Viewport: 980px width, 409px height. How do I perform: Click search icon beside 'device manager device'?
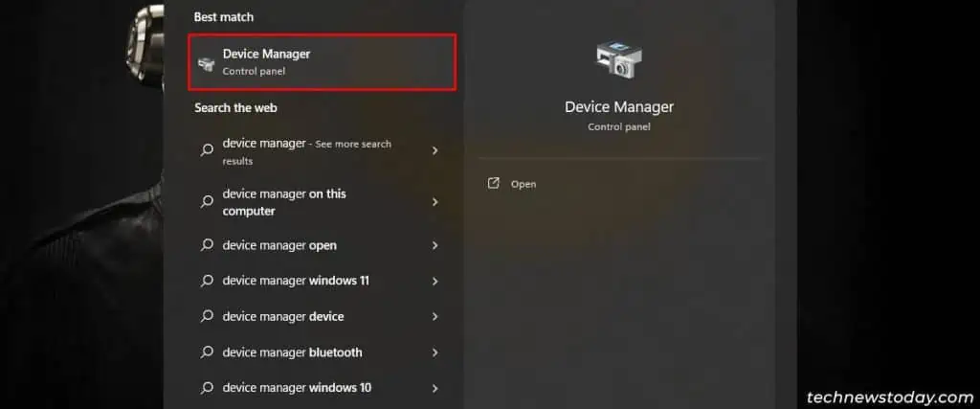coord(207,316)
